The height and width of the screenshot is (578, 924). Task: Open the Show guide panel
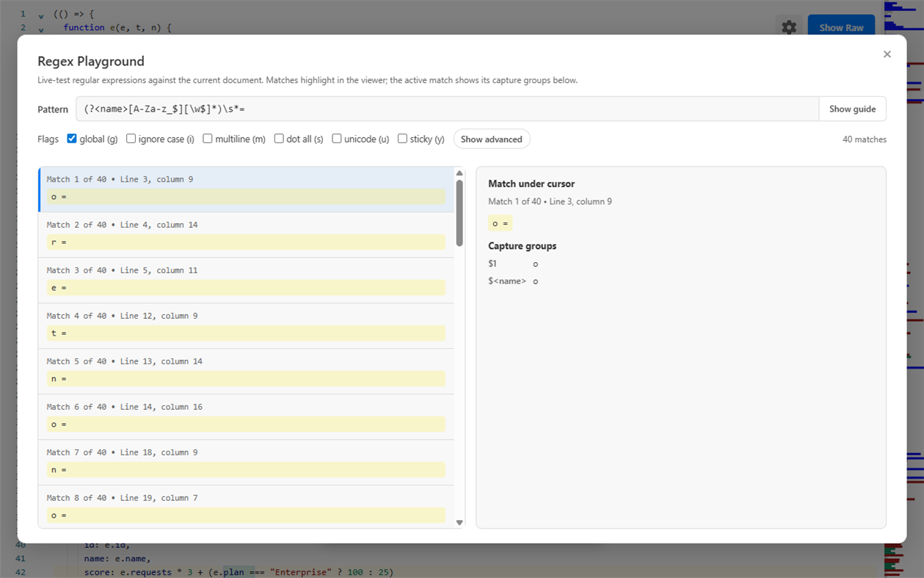852,109
